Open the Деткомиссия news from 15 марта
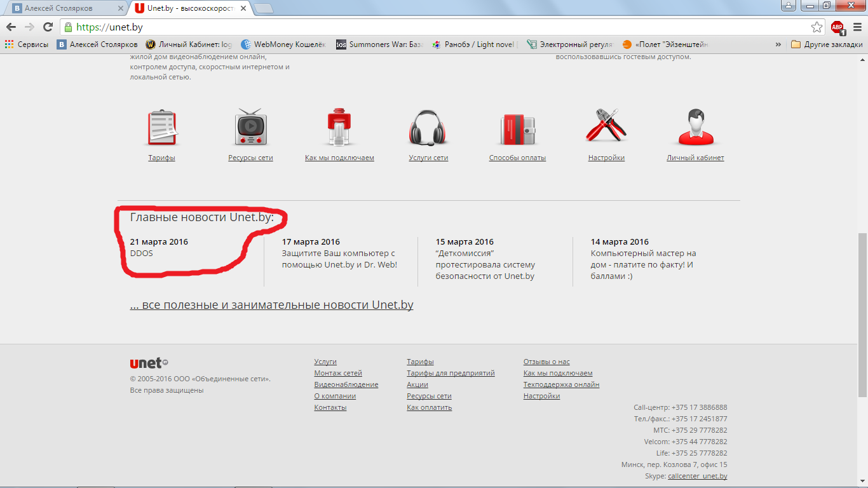The image size is (868, 488). click(x=485, y=265)
